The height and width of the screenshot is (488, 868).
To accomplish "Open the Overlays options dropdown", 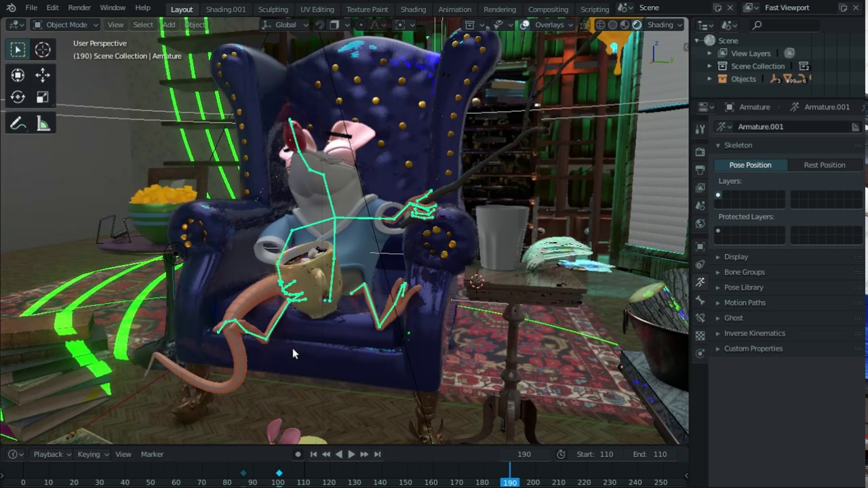I will [553, 25].
